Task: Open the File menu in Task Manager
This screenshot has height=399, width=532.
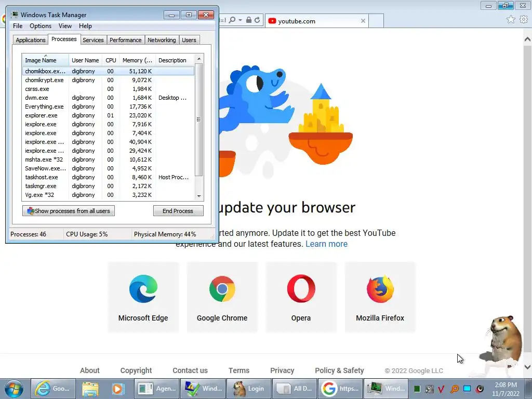Action: click(18, 26)
